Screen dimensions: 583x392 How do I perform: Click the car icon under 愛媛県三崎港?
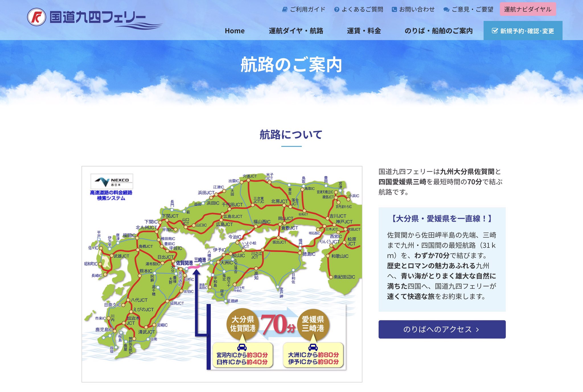[313, 347]
